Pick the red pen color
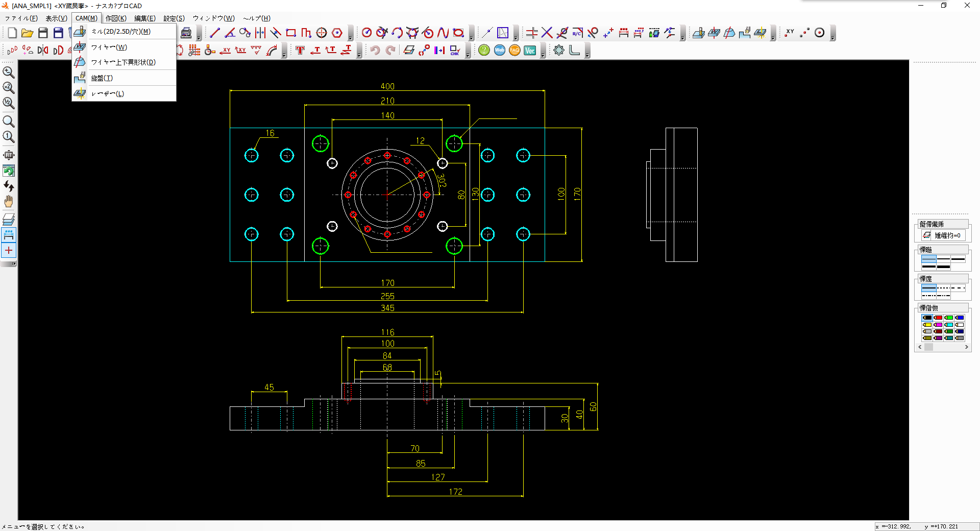This screenshot has width=980, height=531. point(938,318)
